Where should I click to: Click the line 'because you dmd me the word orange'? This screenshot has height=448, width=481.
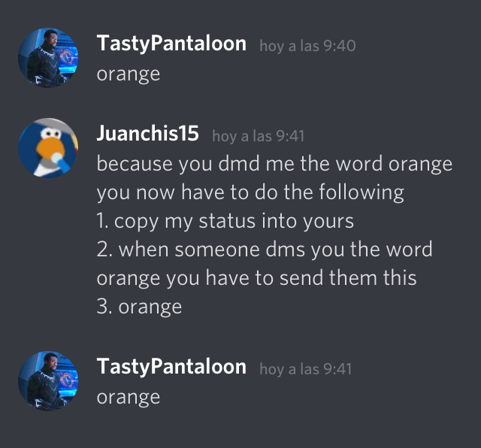(274, 164)
